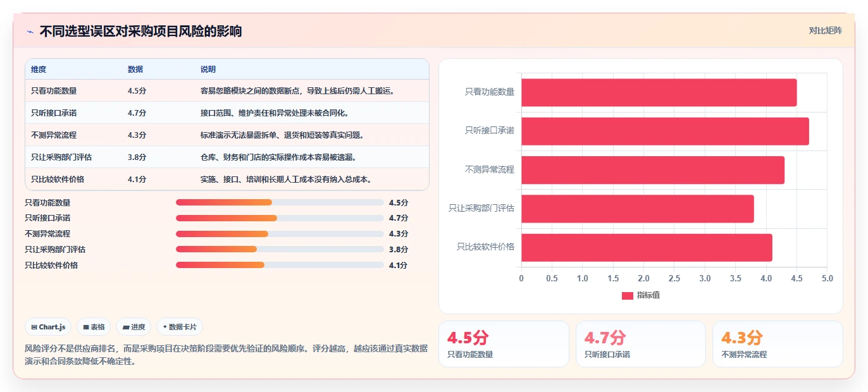This screenshot has width=868, height=392.
Task: Click the 4.1分 value beside progress bar
Action: 399,266
